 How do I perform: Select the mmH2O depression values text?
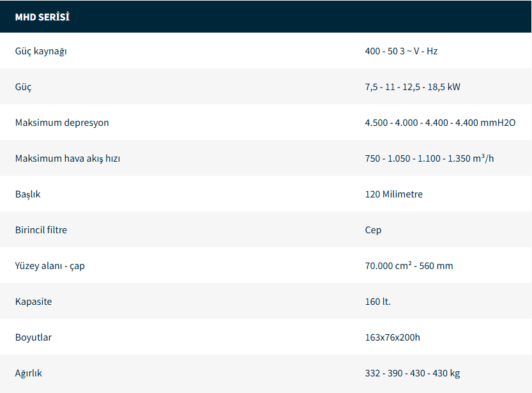tap(440, 123)
